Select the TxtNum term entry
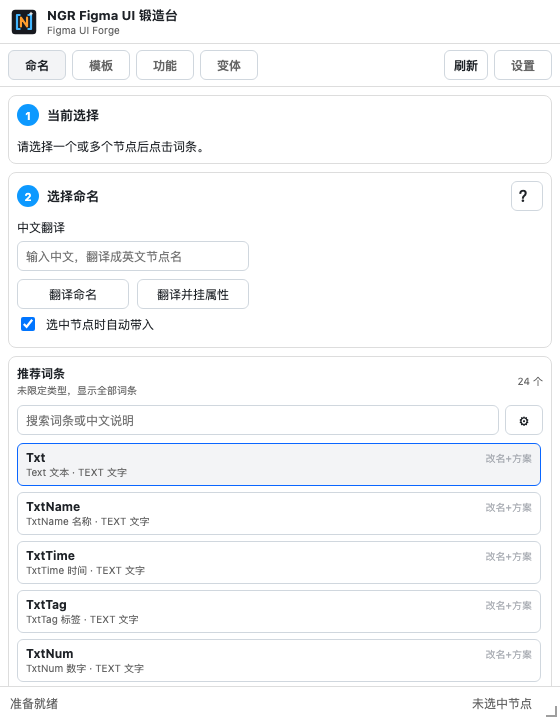The width and height of the screenshot is (560, 720). pyautogui.click(x=279, y=660)
